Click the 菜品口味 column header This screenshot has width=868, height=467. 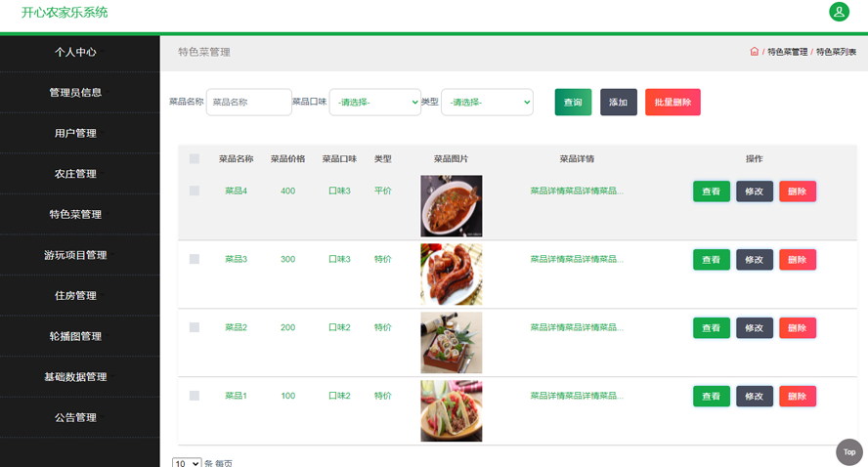pyautogui.click(x=339, y=159)
